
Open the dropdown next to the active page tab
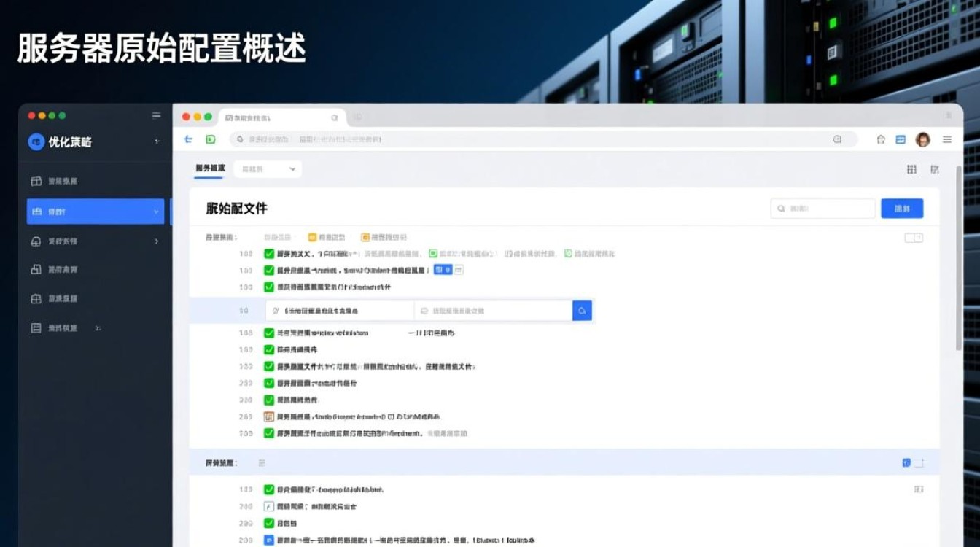(x=268, y=168)
